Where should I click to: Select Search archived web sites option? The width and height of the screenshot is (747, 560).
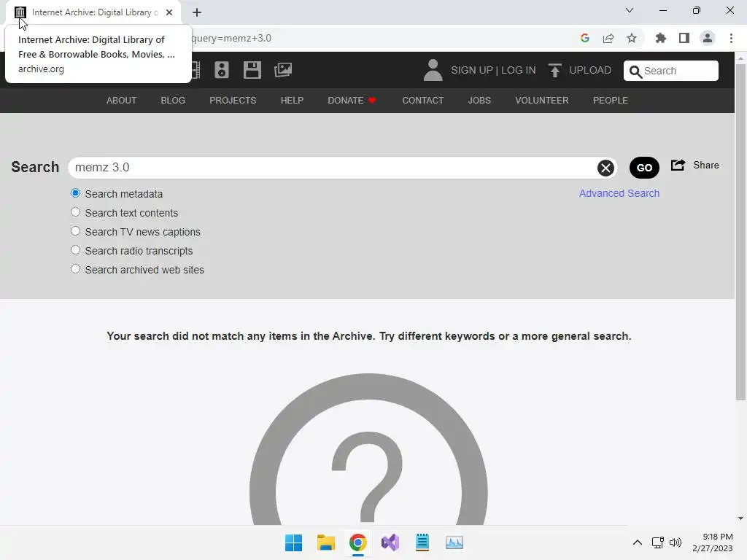coord(75,269)
